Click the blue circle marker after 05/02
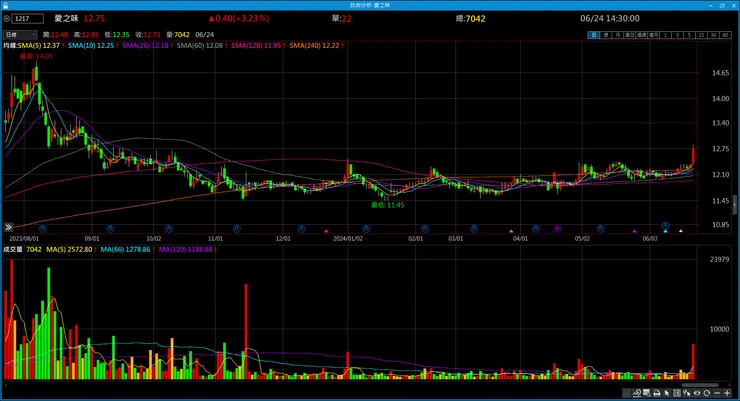 tap(600, 228)
